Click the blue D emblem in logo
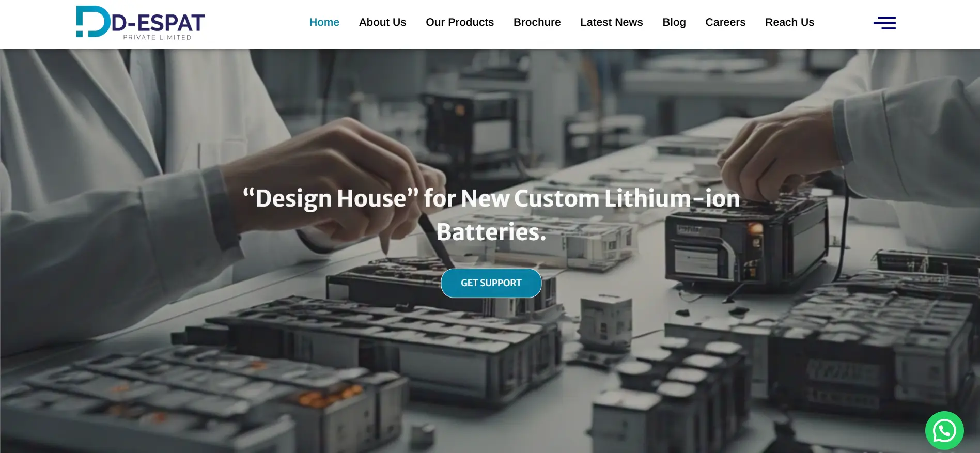Viewport: 980px width, 453px height. click(93, 22)
